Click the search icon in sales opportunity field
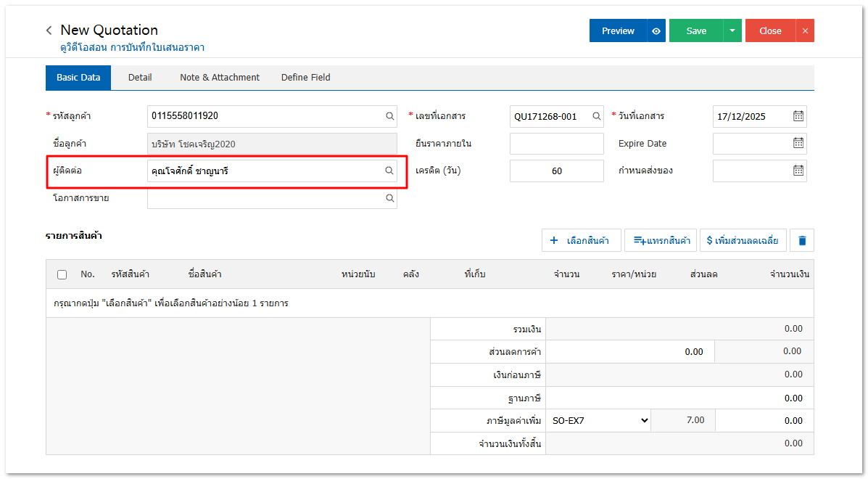 pyautogui.click(x=389, y=198)
